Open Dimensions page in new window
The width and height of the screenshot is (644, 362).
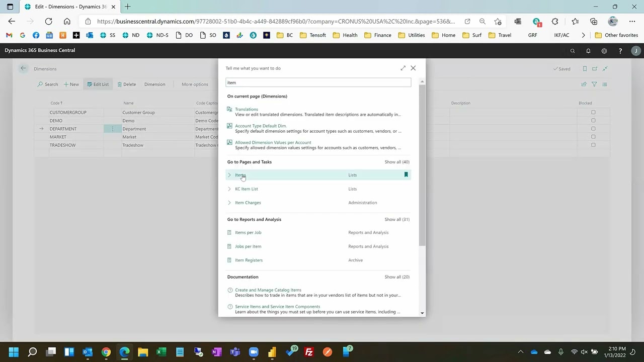coord(595,69)
